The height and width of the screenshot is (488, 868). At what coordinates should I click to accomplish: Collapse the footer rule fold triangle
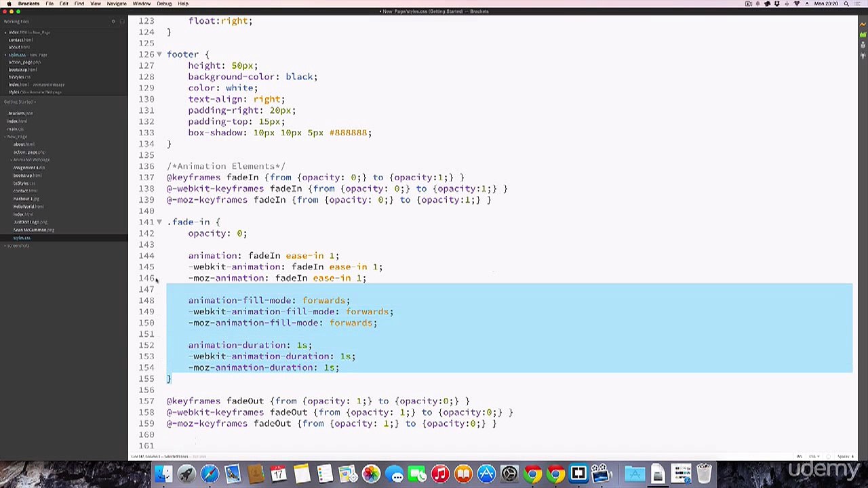pos(159,54)
